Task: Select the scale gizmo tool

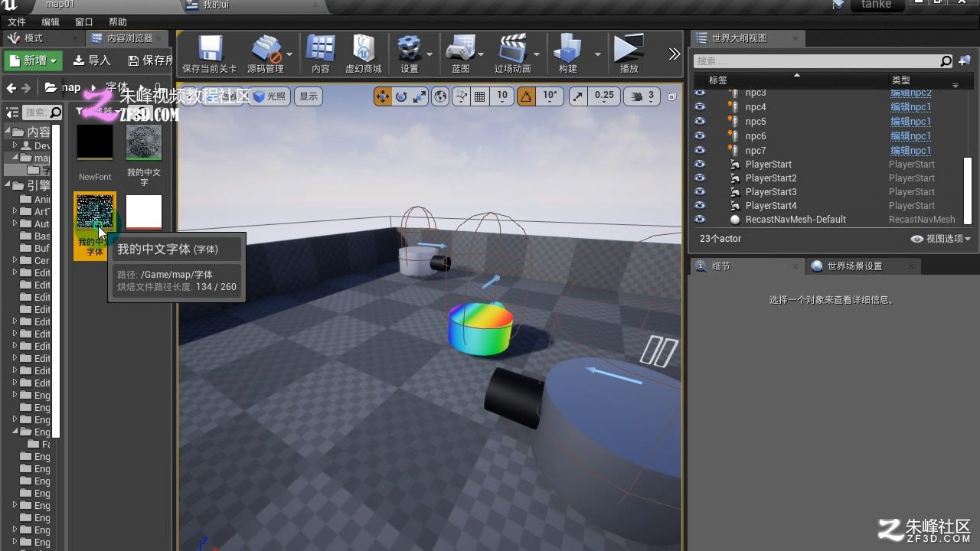Action: pos(420,96)
